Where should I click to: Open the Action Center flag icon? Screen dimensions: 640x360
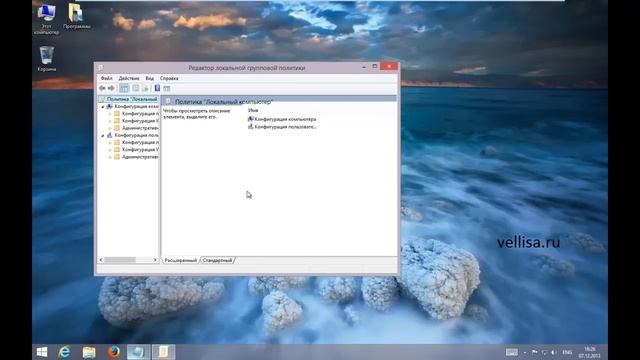pos(534,352)
